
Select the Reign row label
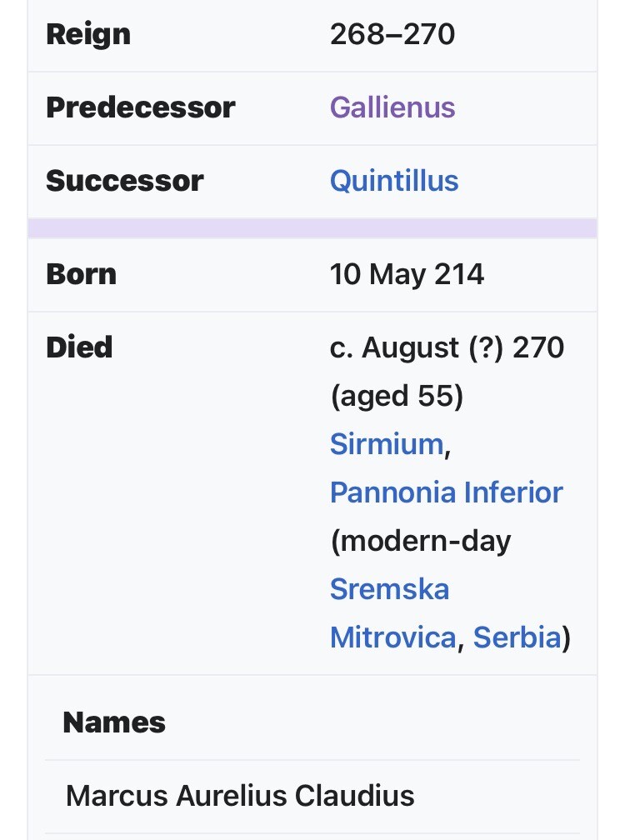88,34
